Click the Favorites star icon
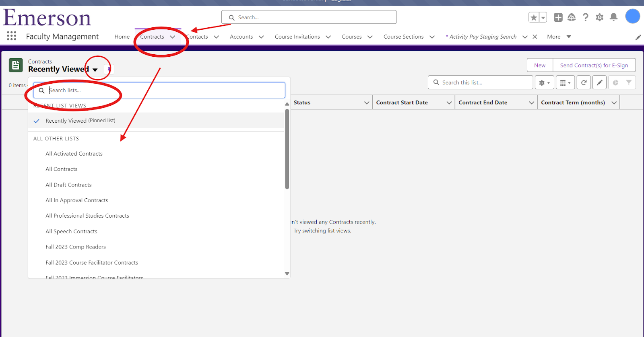This screenshot has height=337, width=644. pos(534,17)
